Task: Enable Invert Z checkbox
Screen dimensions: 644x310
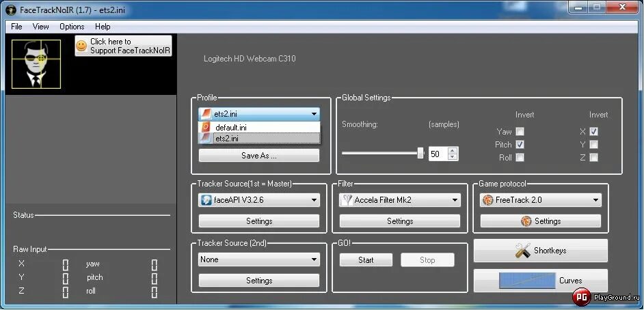Action: click(x=593, y=158)
